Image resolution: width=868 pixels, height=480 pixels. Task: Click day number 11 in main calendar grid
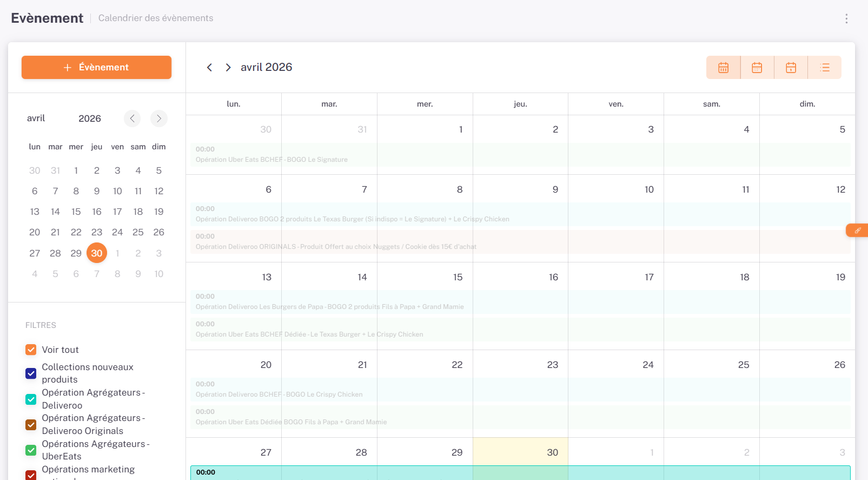746,189
